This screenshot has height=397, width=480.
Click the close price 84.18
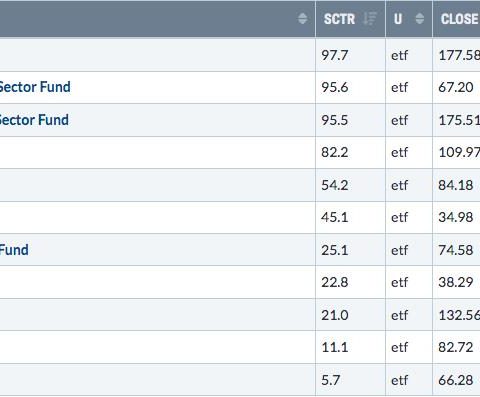coord(456,185)
